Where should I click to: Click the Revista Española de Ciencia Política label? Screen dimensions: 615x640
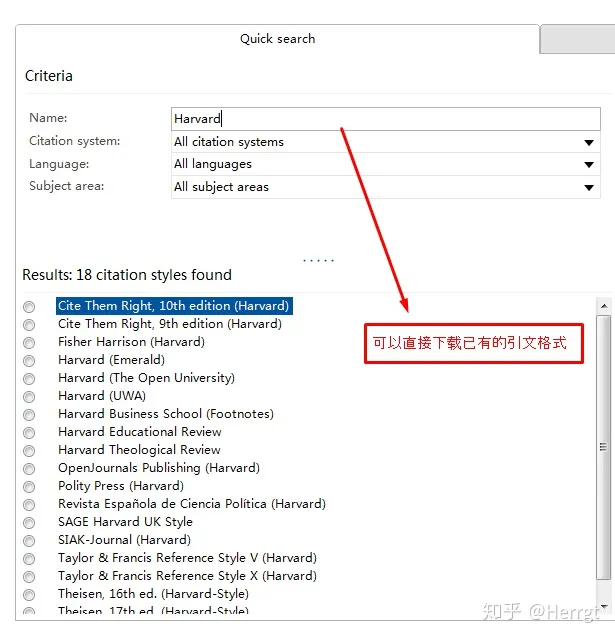click(x=192, y=504)
